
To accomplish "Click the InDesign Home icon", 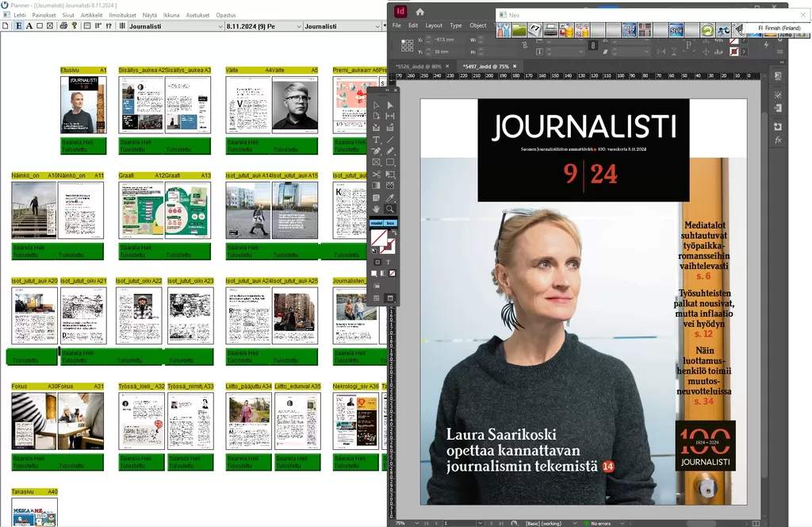I will click(420, 11).
